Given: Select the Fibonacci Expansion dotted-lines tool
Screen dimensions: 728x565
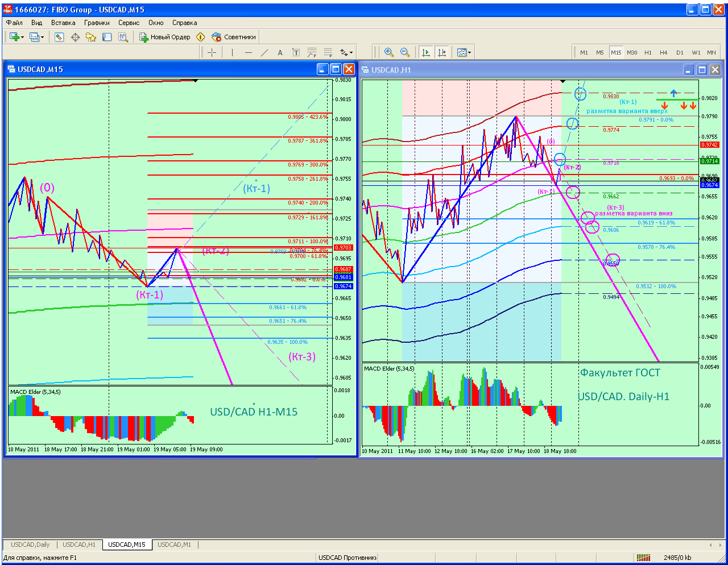Looking at the screenshot, I should (328, 52).
